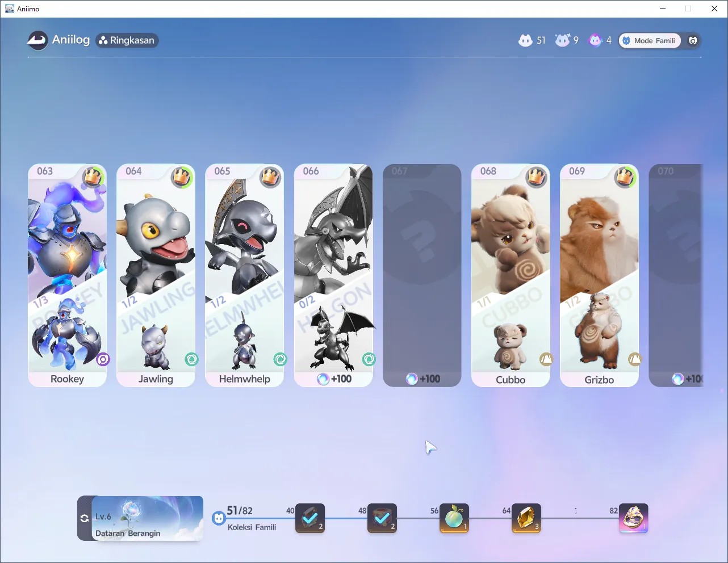Viewport: 728px width, 563px height.
Task: Click the round bear icon beside Mode Famili
Action: pyautogui.click(x=693, y=40)
